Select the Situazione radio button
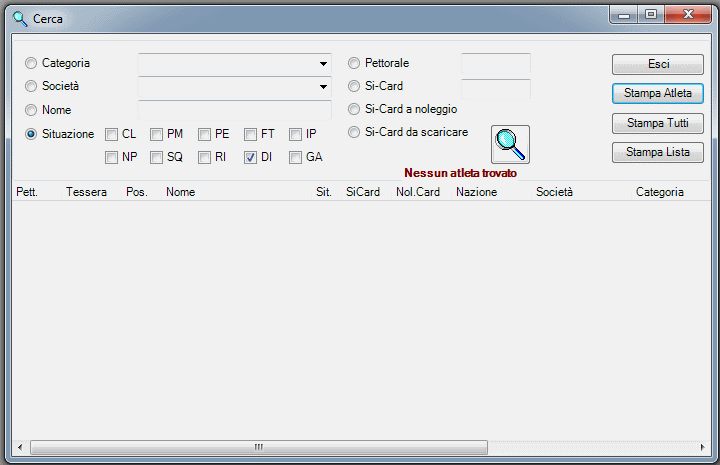Image resolution: width=720 pixels, height=465 pixels. click(31, 134)
